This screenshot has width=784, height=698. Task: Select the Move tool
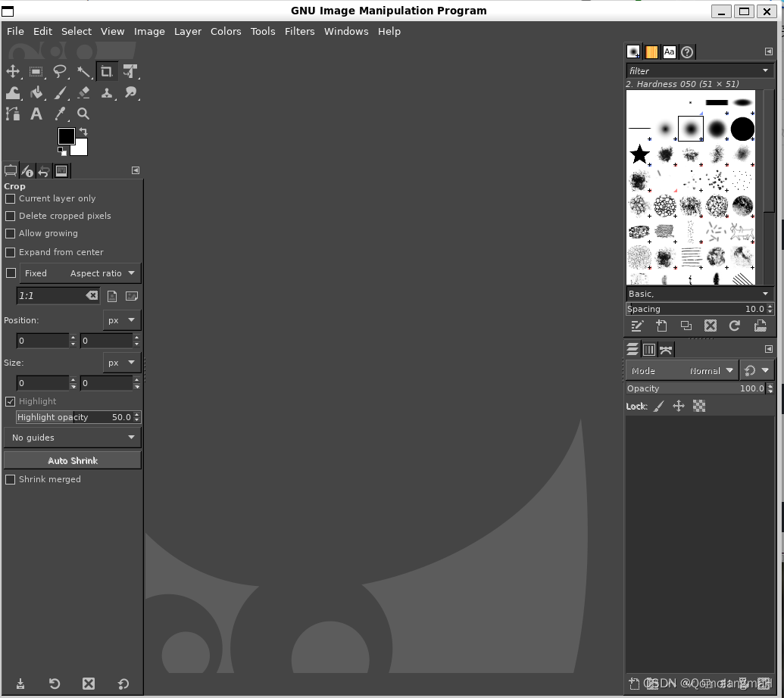13,71
